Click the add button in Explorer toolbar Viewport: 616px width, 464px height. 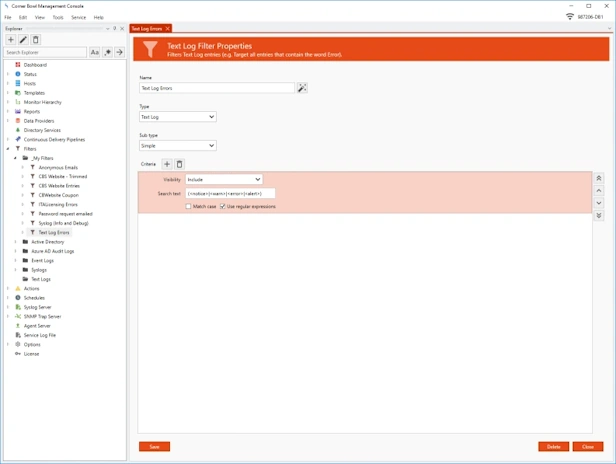point(11,40)
